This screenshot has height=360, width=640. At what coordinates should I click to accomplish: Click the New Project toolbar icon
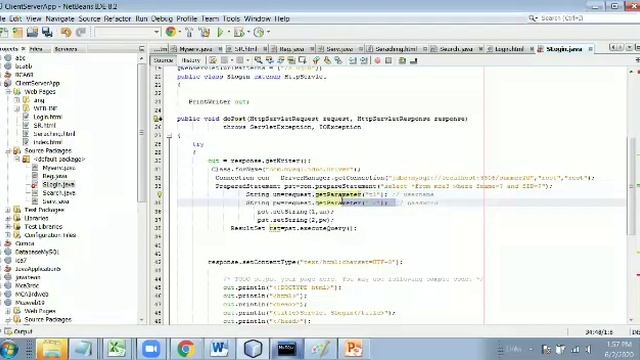coord(4,32)
